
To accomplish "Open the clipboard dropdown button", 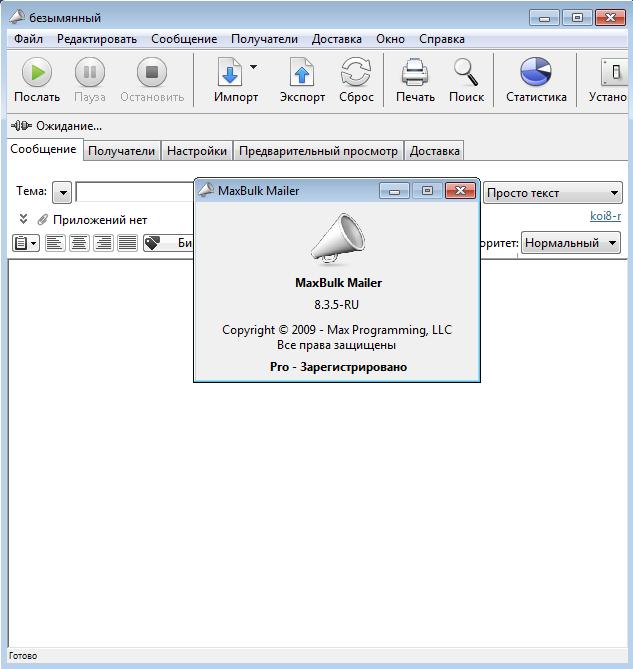I will point(26,243).
